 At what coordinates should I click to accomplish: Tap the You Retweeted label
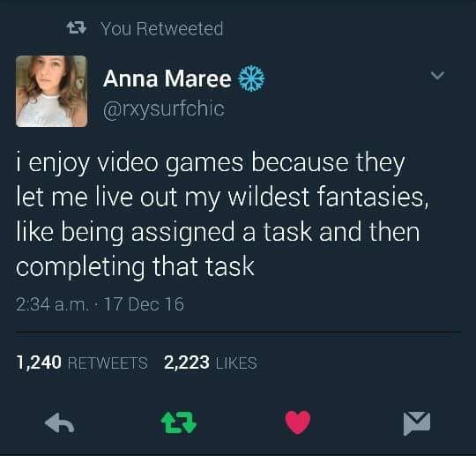[x=162, y=29]
